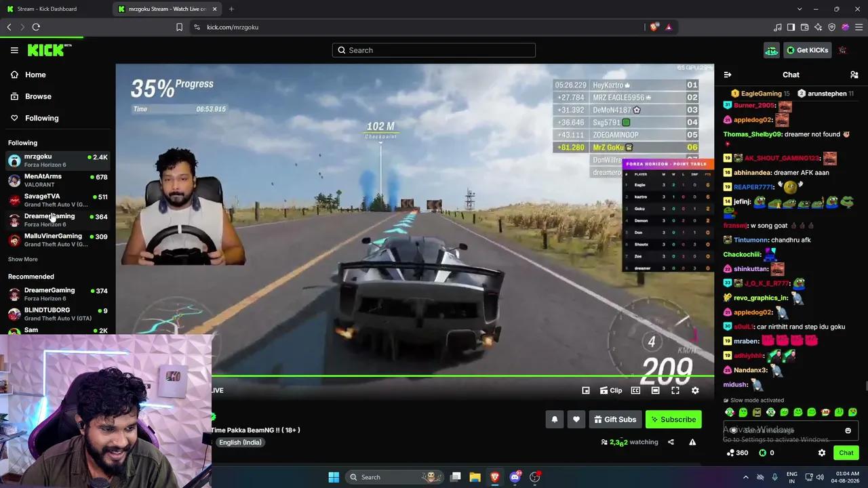868x488 pixels.
Task: Open Brave VPN shield icon
Action: 831,27
